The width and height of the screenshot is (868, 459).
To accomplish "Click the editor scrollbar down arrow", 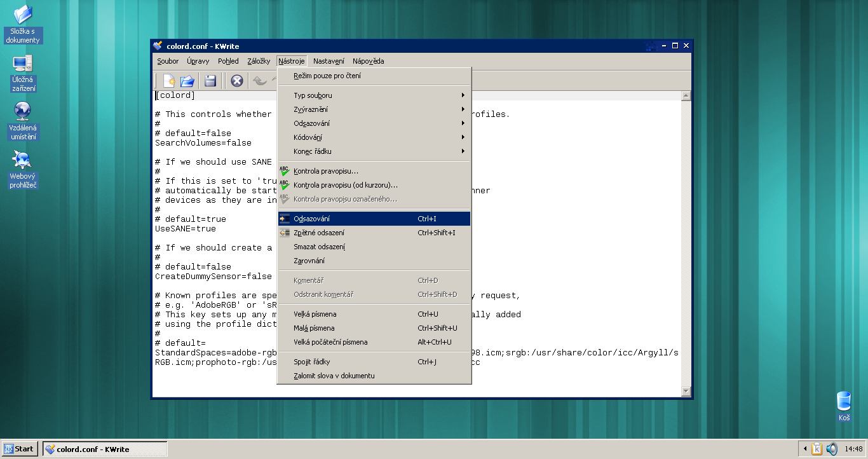I will pos(686,391).
